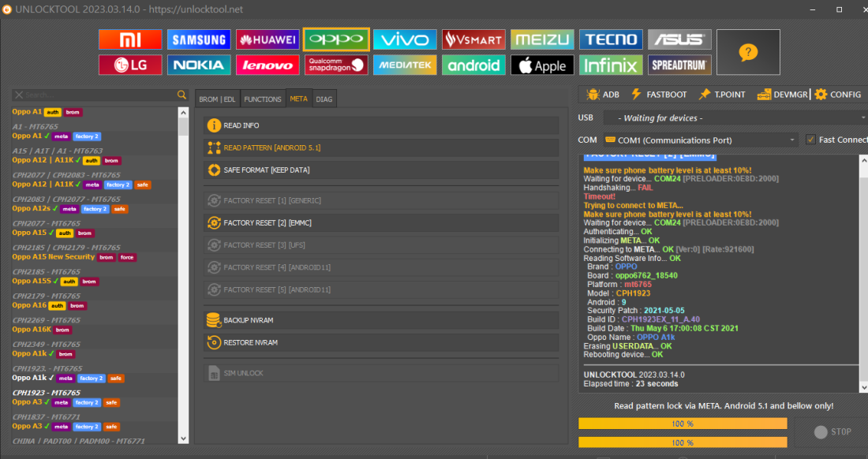The width and height of the screenshot is (868, 459).
Task: Select the Vsmart brand logo
Action: click(473, 39)
